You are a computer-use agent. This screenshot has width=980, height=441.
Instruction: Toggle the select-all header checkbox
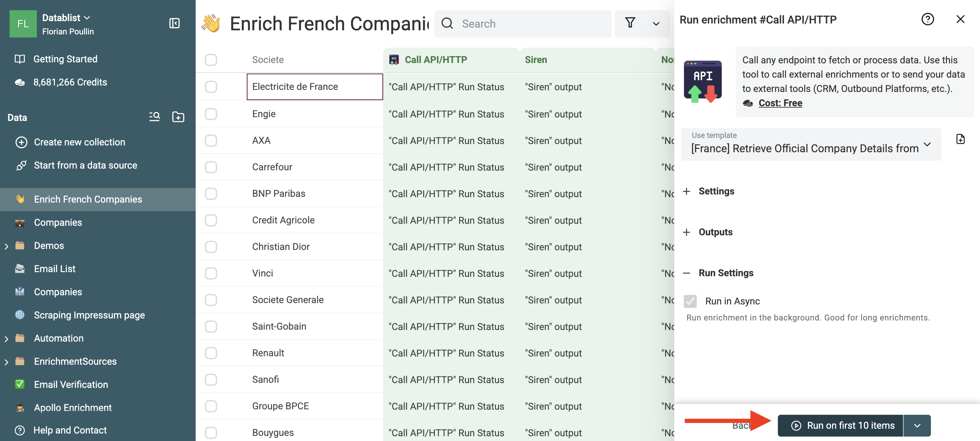point(211,60)
